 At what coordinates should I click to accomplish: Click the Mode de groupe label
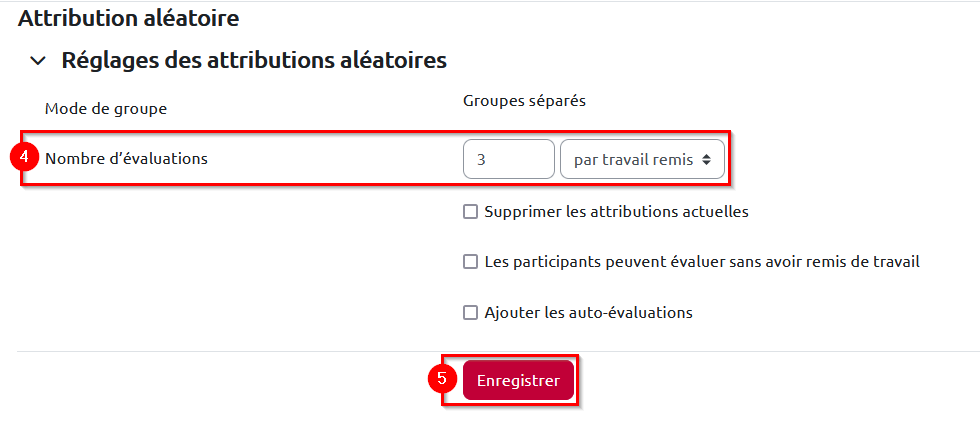click(x=106, y=107)
